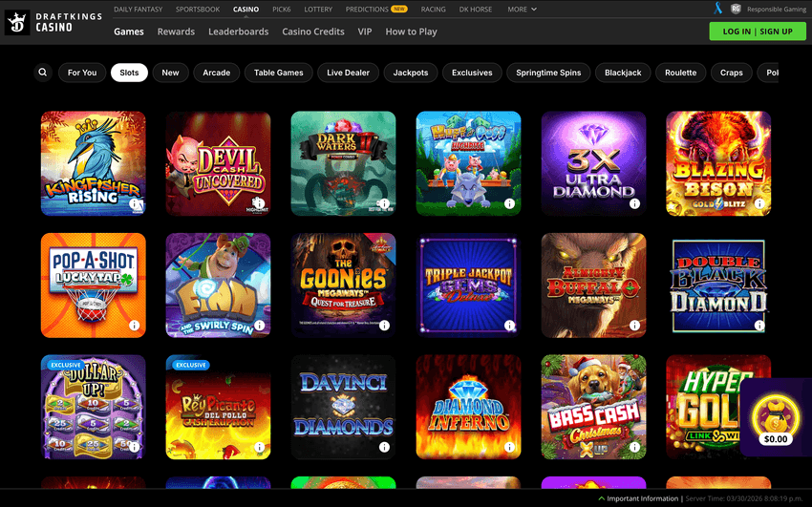Expand the More dropdown in top bar

521,9
